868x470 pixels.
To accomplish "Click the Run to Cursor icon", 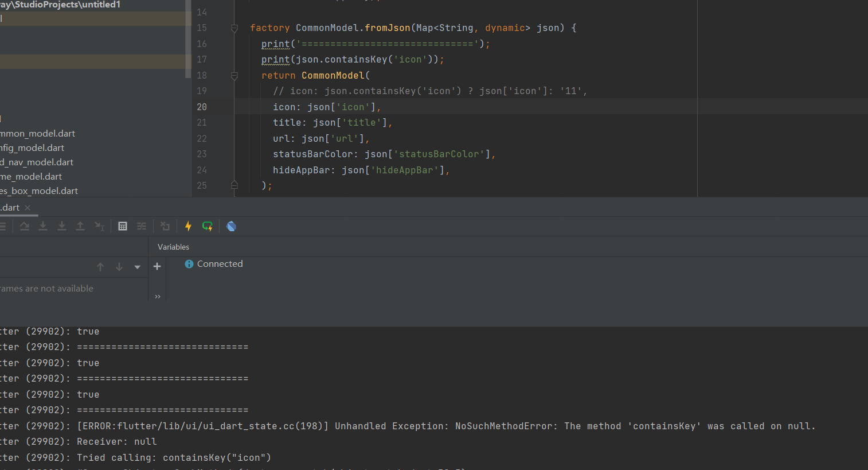I will coord(99,226).
